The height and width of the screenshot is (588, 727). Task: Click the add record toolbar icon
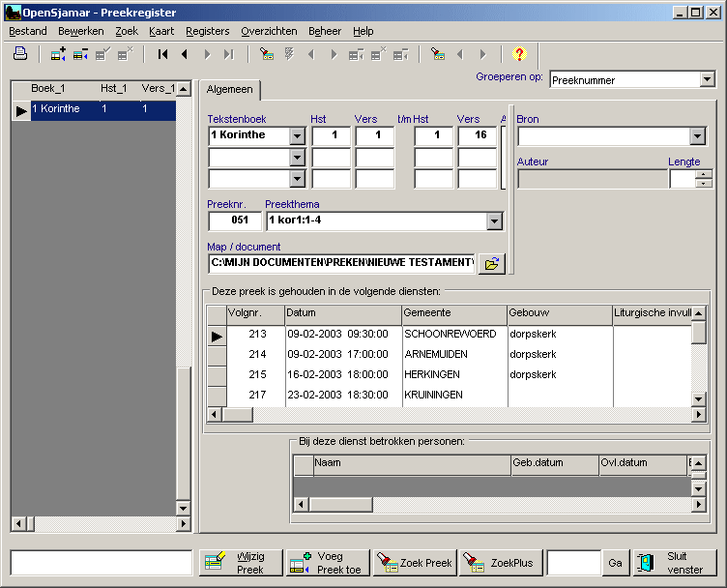pos(58,54)
